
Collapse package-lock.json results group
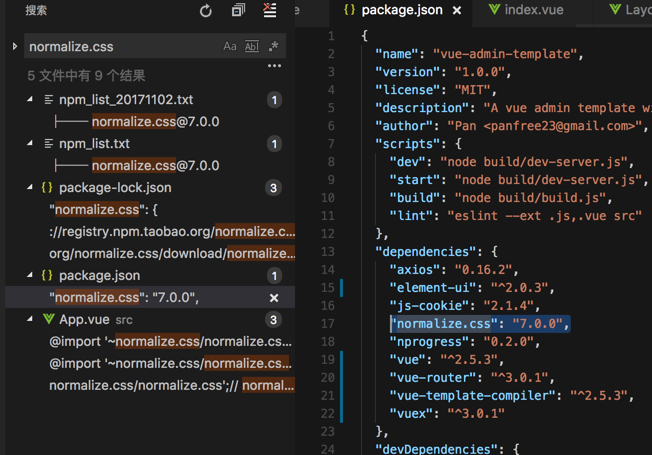31,188
